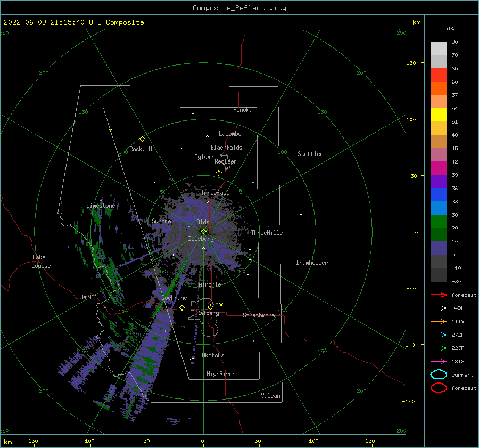This screenshot has height=448, width=479.
Task: Click the yellow diamond marker near RockyMH
Action: tap(142, 139)
